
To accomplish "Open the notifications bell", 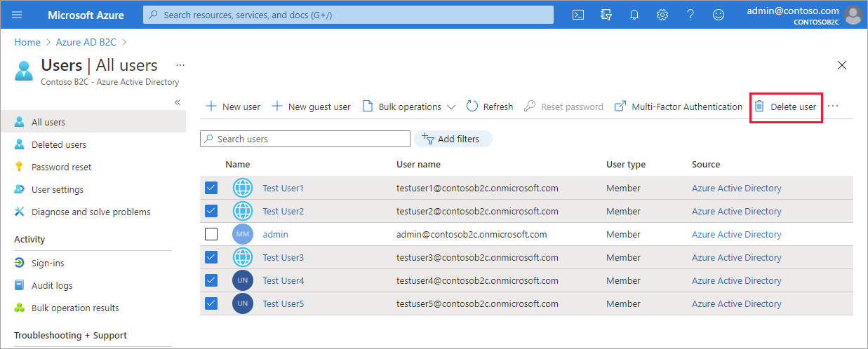I will click(x=634, y=15).
